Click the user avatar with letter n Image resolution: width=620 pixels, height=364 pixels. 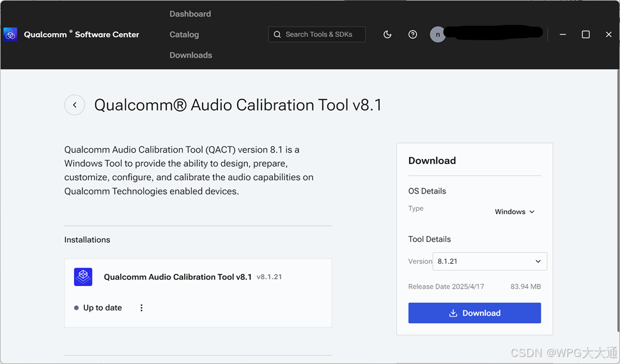point(438,34)
